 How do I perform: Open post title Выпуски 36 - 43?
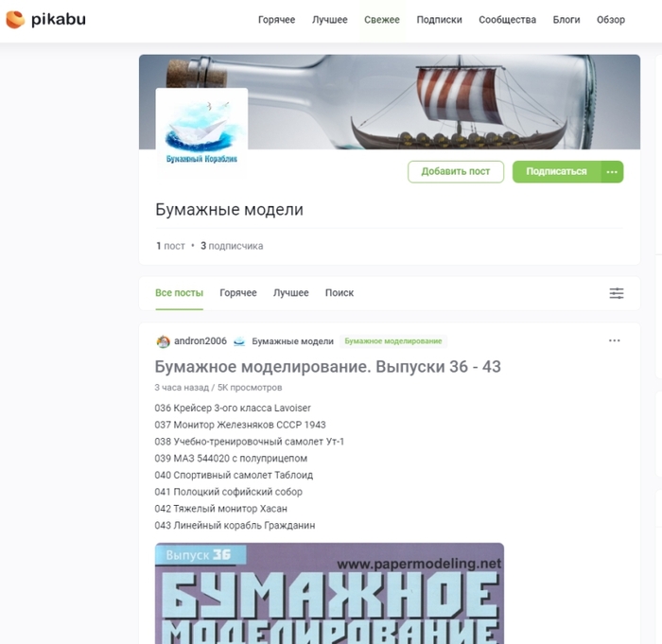[x=327, y=367]
